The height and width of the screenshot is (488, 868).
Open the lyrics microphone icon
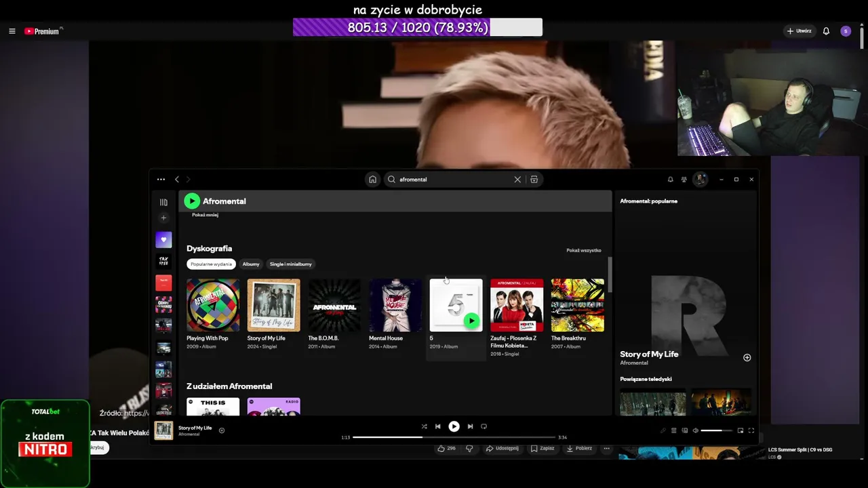663,430
